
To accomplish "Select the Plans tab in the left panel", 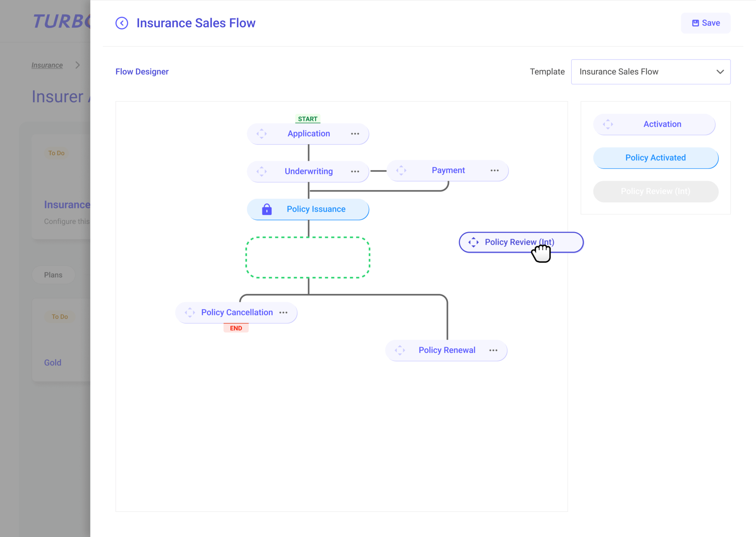I will [x=53, y=274].
